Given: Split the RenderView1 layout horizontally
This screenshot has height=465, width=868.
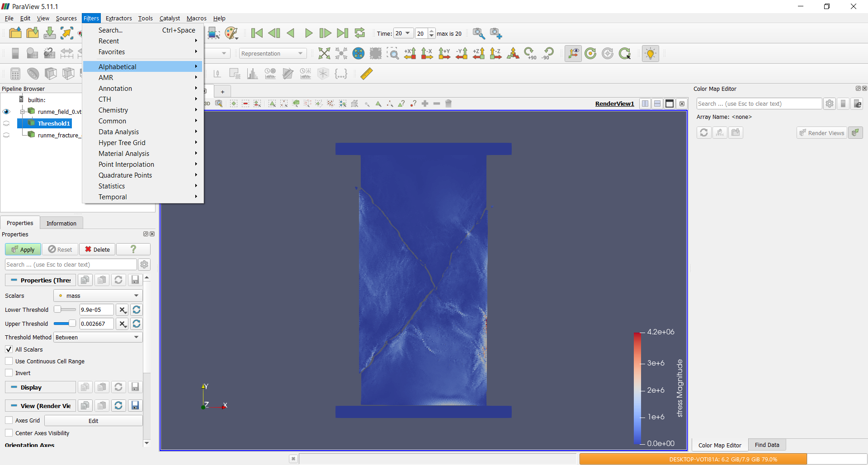Looking at the screenshot, I should point(645,103).
